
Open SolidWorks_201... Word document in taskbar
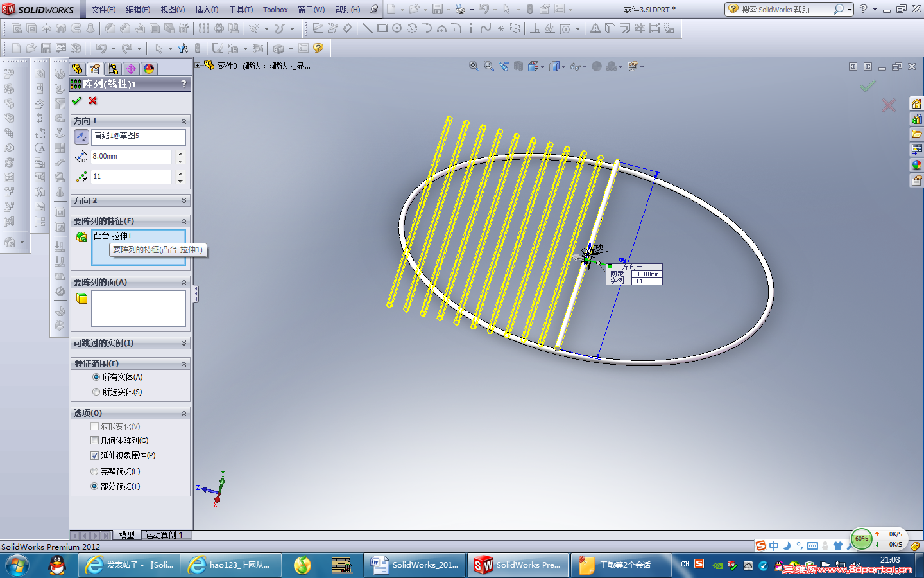415,565
